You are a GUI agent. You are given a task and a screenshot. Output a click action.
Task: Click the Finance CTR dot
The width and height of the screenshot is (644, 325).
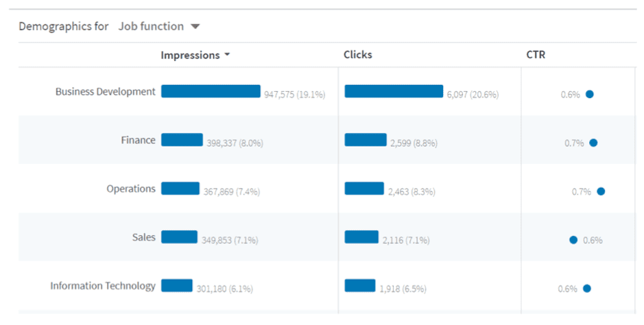point(593,143)
